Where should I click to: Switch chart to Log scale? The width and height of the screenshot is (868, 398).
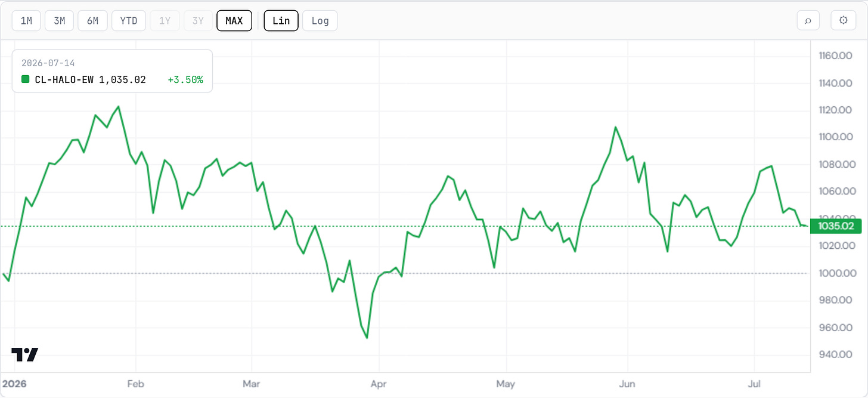(320, 21)
